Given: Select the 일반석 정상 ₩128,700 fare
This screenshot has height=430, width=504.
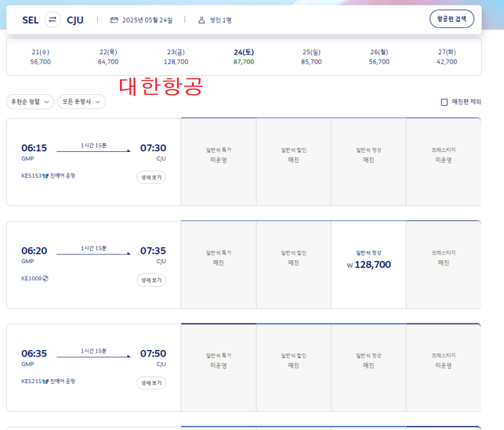Looking at the screenshot, I should coord(368,264).
